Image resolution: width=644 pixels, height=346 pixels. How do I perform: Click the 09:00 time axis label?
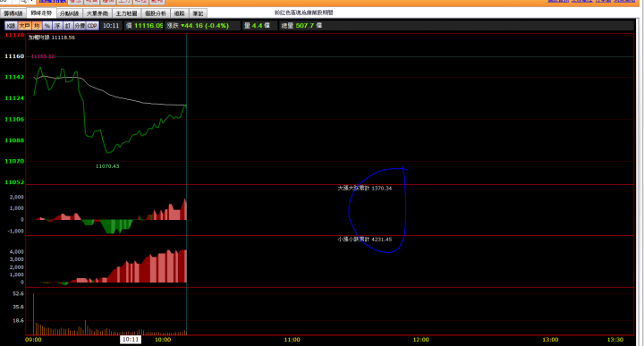click(x=33, y=340)
